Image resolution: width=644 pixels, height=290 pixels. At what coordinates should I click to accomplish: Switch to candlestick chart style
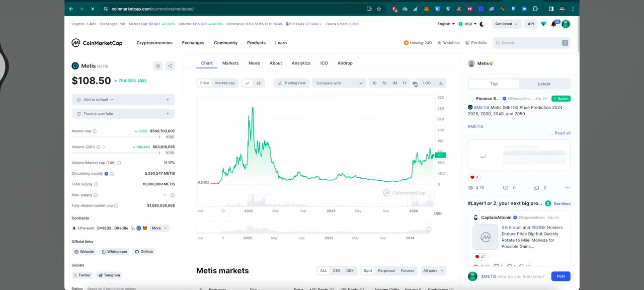259,83
